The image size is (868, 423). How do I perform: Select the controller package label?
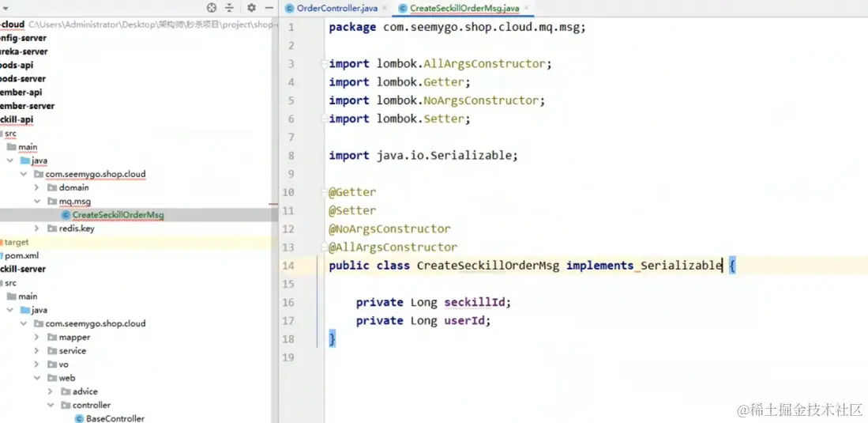click(92, 405)
